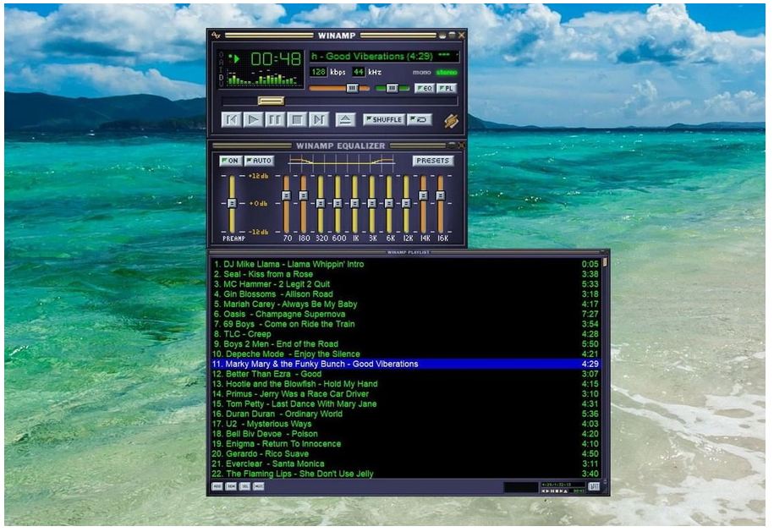Open the playlist SEL selection menu
Viewport: 774px width, 532px height.
(244, 486)
